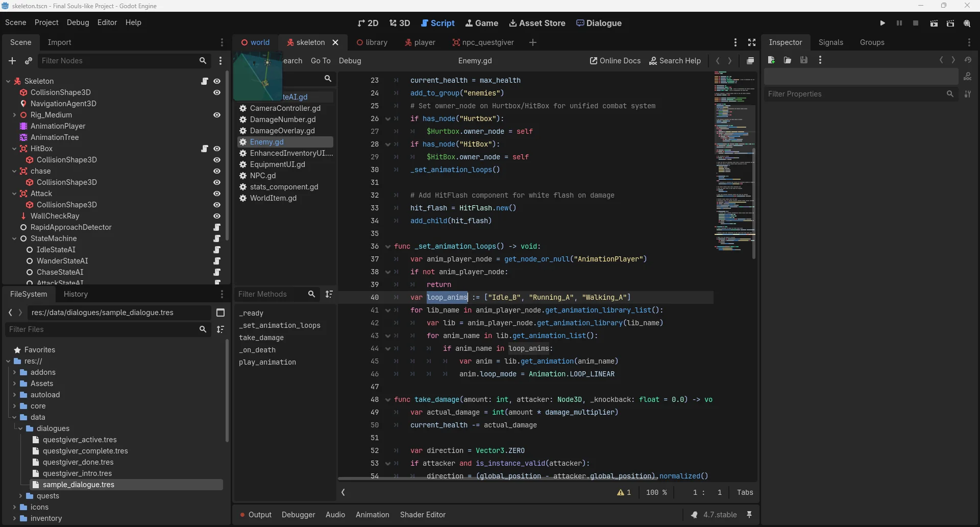Expand the quests folder
This screenshot has width=980, height=527.
[x=20, y=496]
